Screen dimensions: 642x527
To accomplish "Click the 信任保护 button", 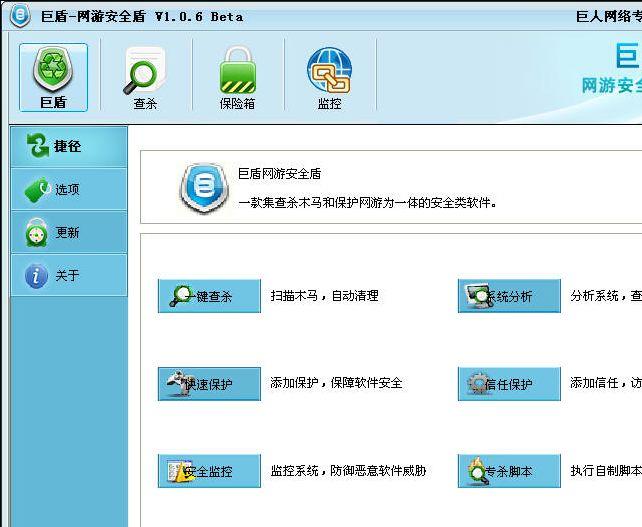I will coord(509,384).
